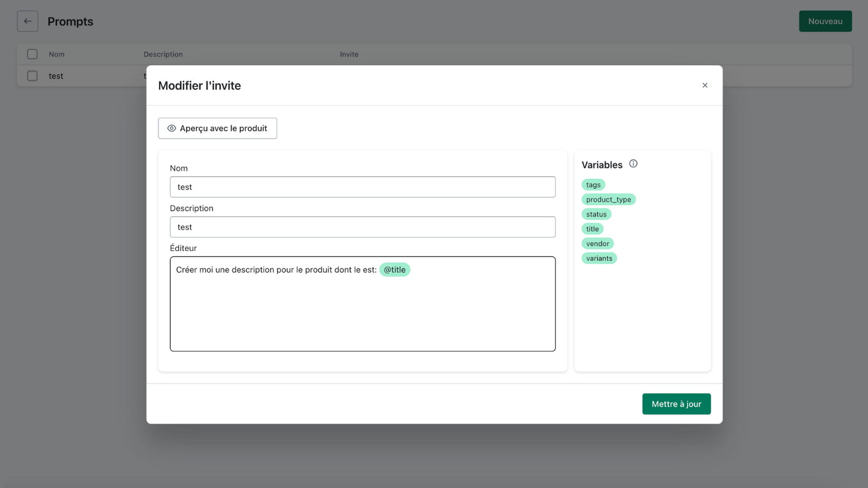Insert the vendor variable

pyautogui.click(x=597, y=243)
